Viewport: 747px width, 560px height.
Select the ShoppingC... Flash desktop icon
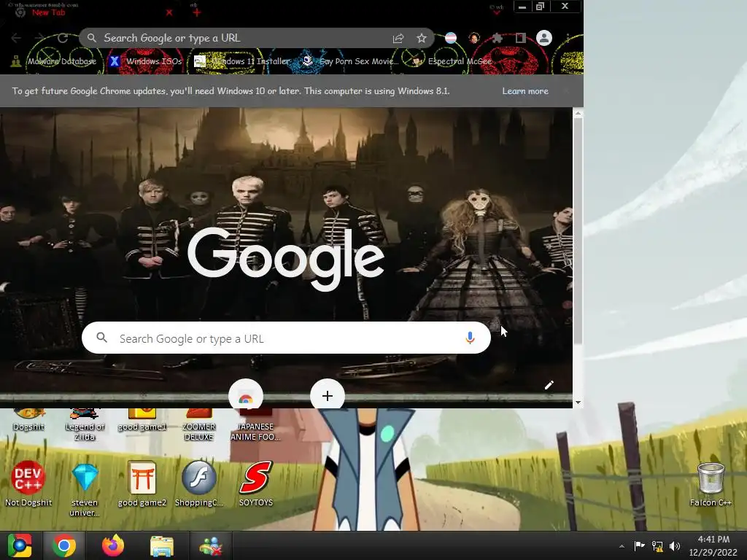(198, 484)
